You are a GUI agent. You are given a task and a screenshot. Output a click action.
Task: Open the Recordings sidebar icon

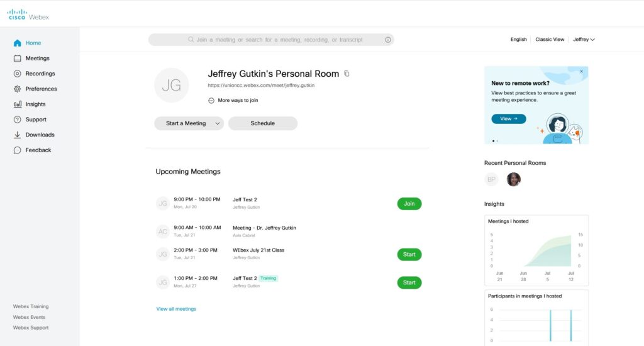click(x=17, y=74)
